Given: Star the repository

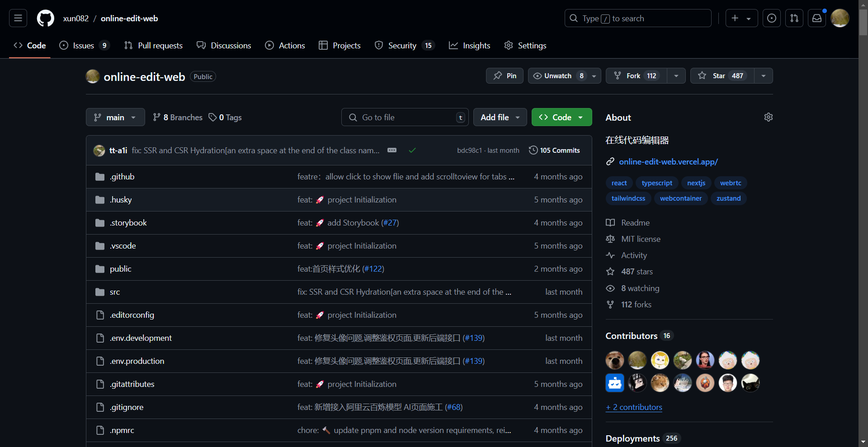Looking at the screenshot, I should 722,75.
